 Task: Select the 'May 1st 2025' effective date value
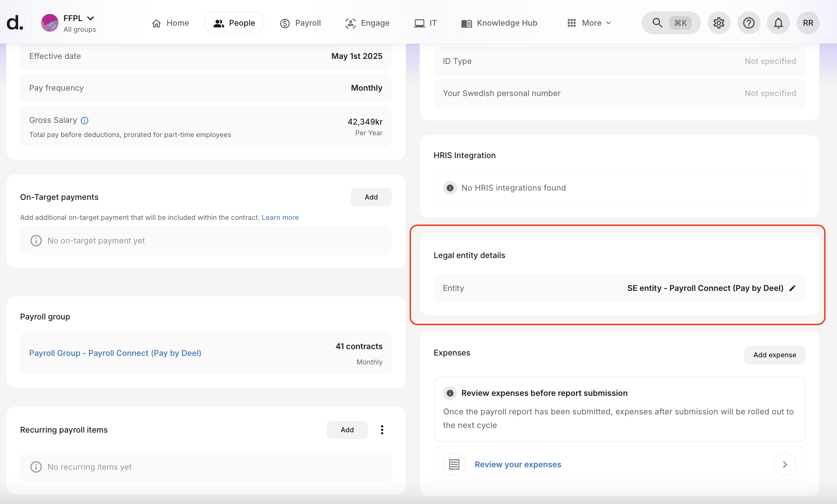[x=357, y=56]
